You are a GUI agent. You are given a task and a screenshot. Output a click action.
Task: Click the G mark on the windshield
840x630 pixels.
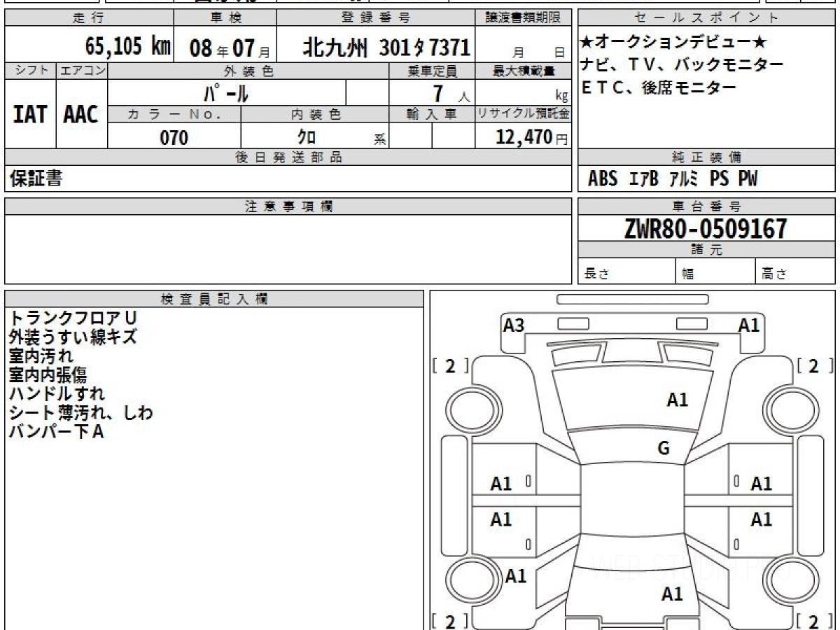click(x=664, y=449)
